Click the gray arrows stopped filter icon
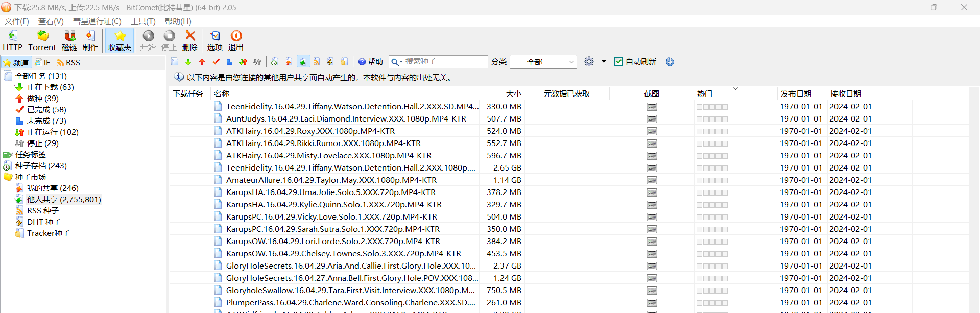Image resolution: width=980 pixels, height=313 pixels. [x=257, y=62]
